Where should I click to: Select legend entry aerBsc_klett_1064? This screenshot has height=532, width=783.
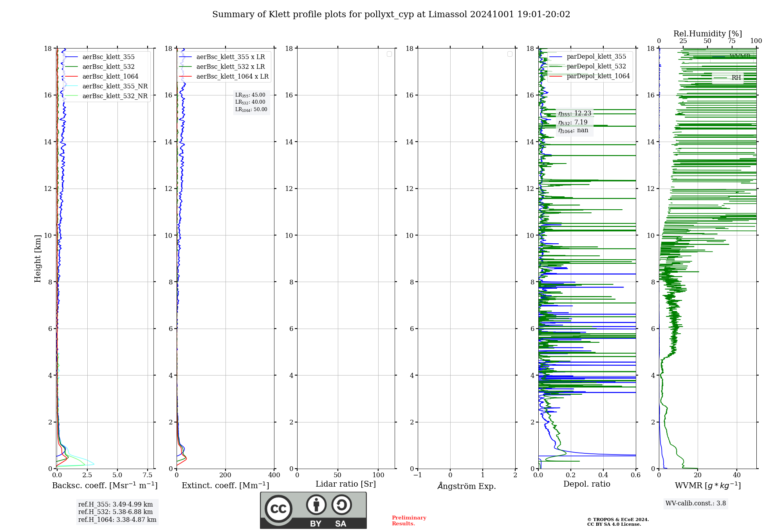coord(102,77)
